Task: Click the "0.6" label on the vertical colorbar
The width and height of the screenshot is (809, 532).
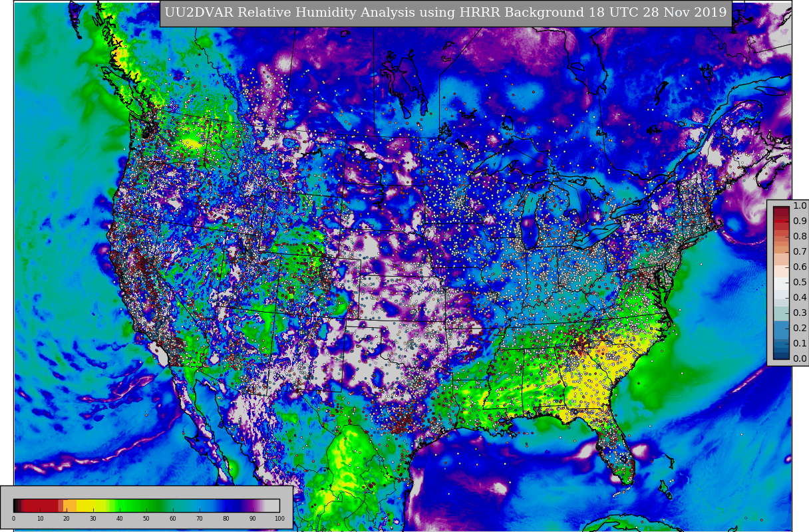Action: (x=800, y=267)
